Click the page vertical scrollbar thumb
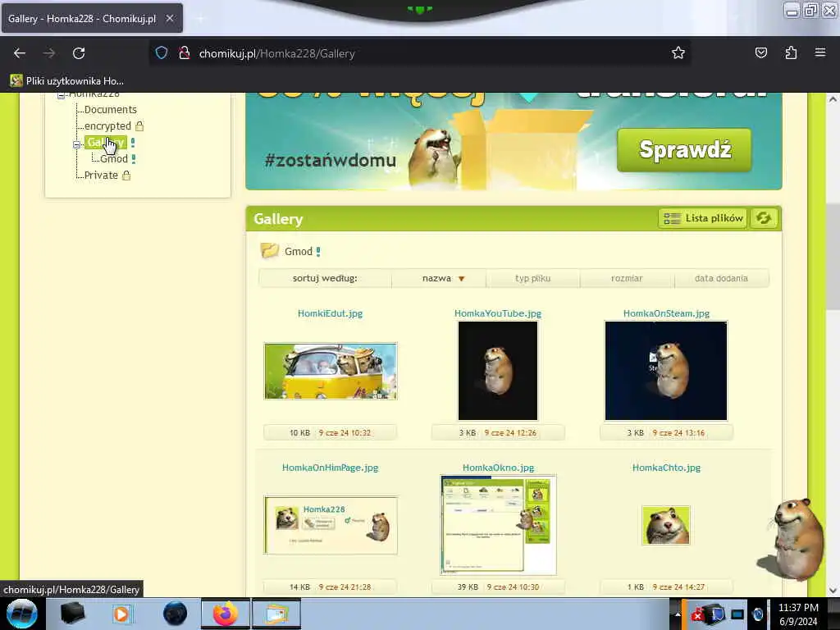840x630 pixels. click(833, 257)
